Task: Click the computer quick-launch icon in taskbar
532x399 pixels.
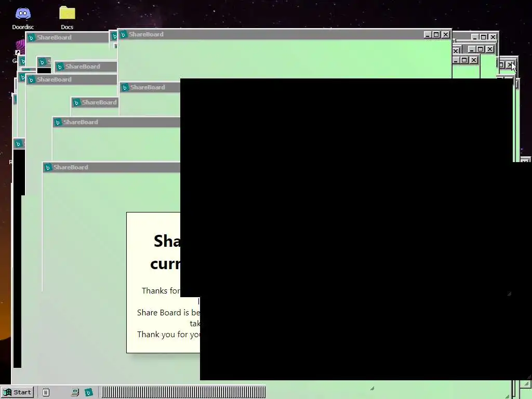Action: coord(75,393)
